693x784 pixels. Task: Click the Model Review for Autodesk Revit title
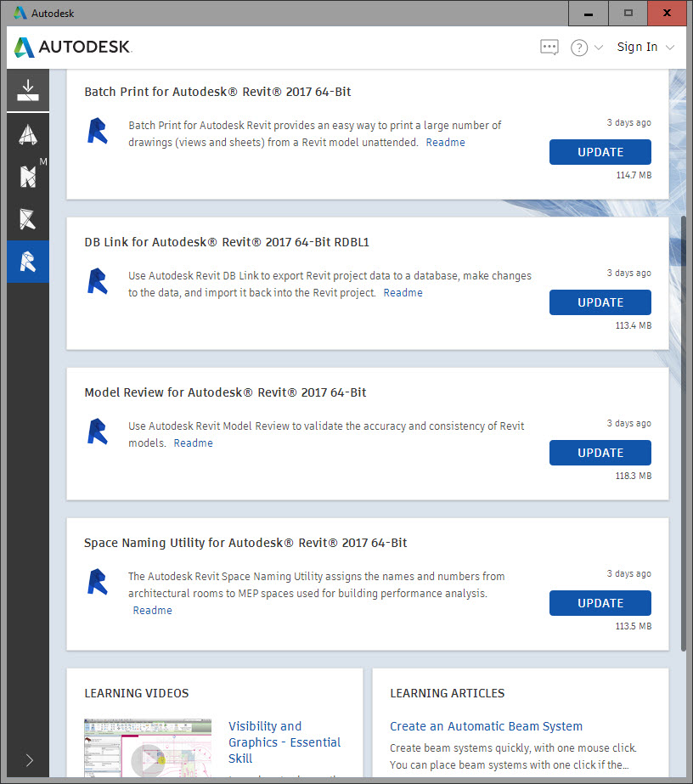point(225,392)
